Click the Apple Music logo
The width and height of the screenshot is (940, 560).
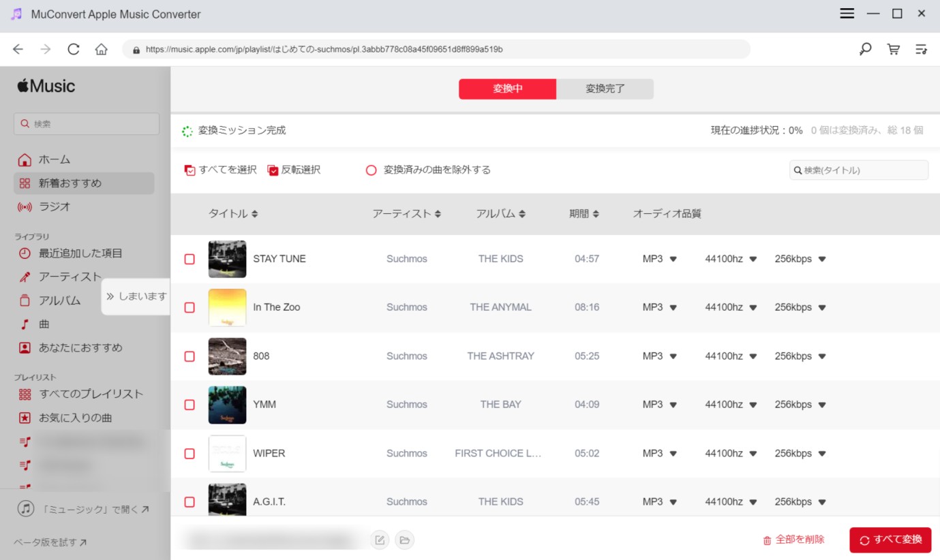point(46,86)
